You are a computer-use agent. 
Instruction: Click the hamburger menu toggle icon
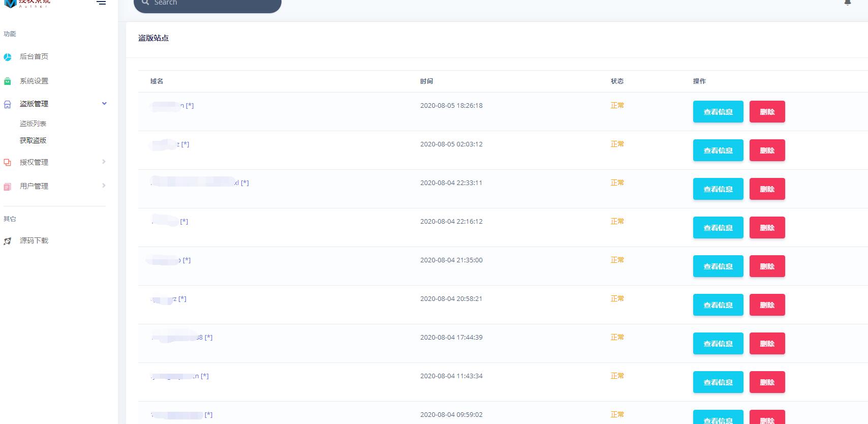pyautogui.click(x=102, y=3)
